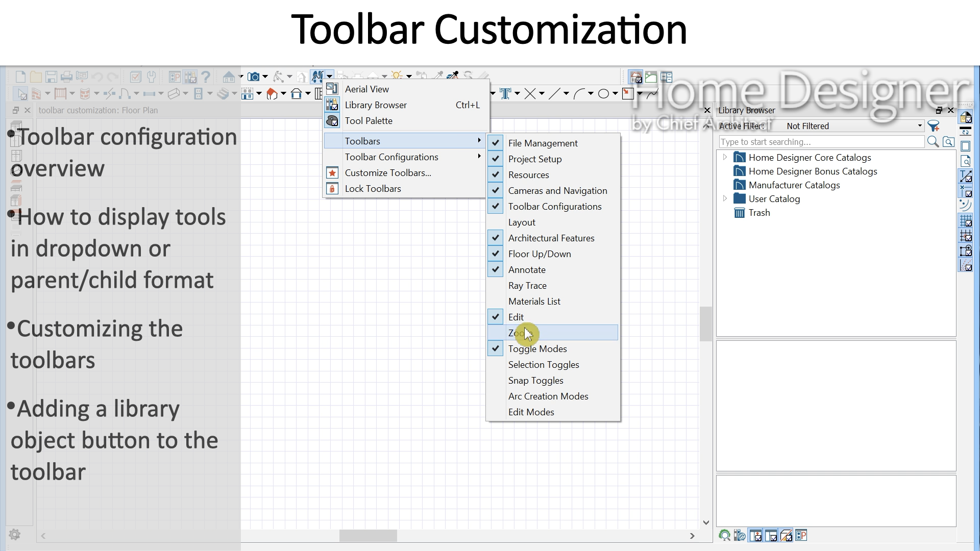Click the camera tool icon
Screen dimensions: 980x551
[253, 77]
